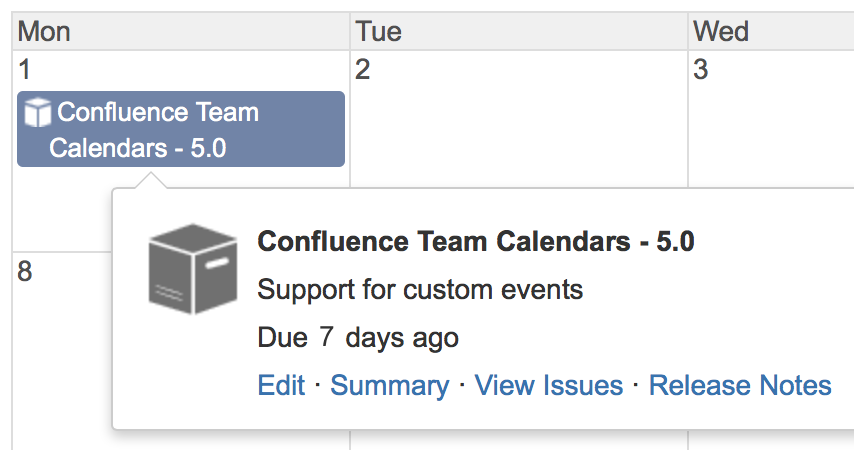Viewport: 854px width, 450px height.
Task: Open the Summary link
Action: point(389,386)
